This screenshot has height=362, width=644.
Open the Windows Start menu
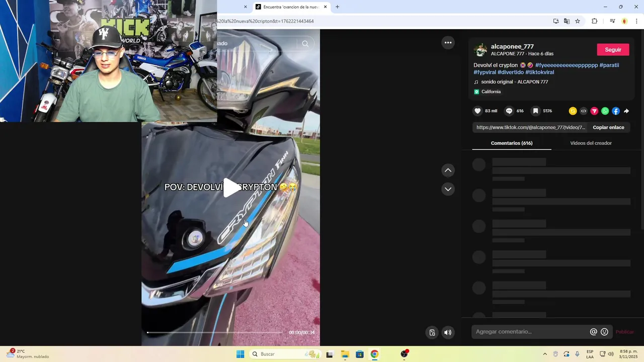point(240,354)
